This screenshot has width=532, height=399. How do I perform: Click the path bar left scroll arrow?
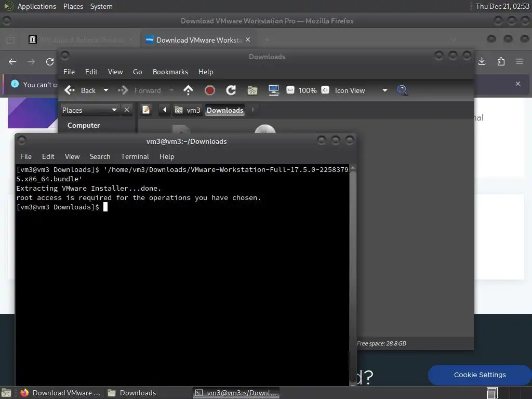click(165, 110)
